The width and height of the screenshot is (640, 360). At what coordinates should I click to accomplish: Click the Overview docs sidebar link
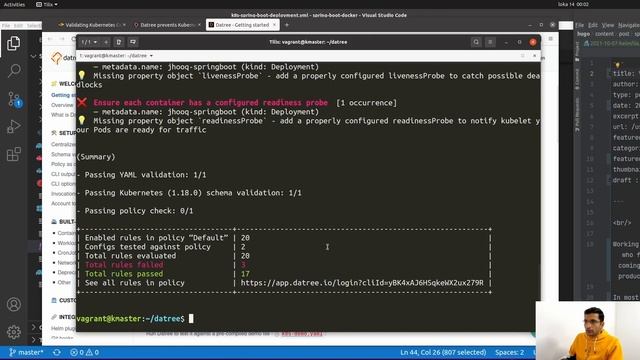(62, 105)
